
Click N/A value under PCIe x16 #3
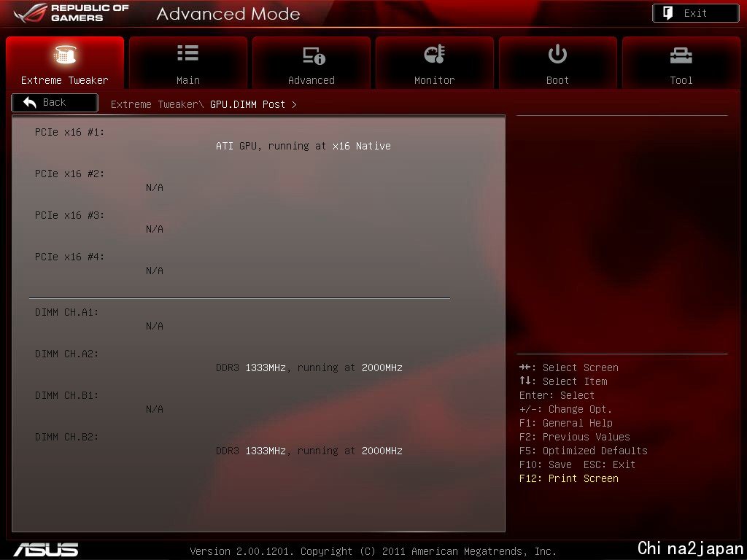coord(155,229)
